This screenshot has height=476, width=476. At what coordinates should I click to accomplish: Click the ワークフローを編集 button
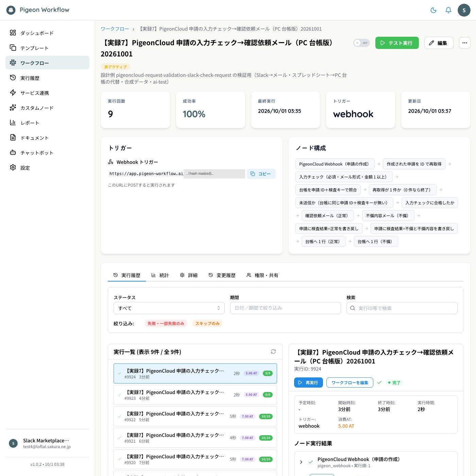tap(350, 382)
